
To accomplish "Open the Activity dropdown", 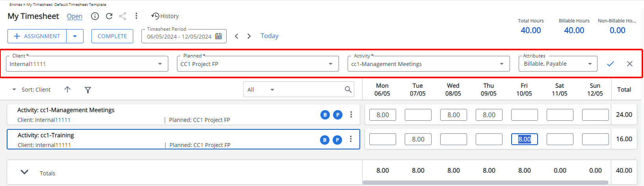I will (x=428, y=64).
